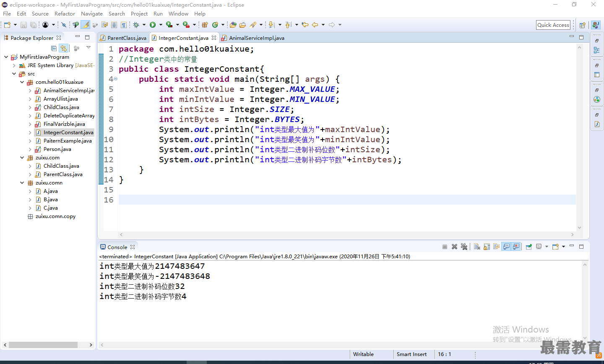The image size is (604, 364).
Task: Toggle Block Selection Mode toolbar button
Action: [114, 25]
